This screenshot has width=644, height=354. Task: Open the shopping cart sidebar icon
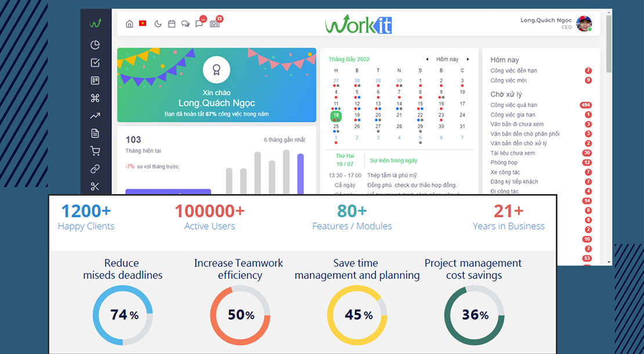point(95,151)
